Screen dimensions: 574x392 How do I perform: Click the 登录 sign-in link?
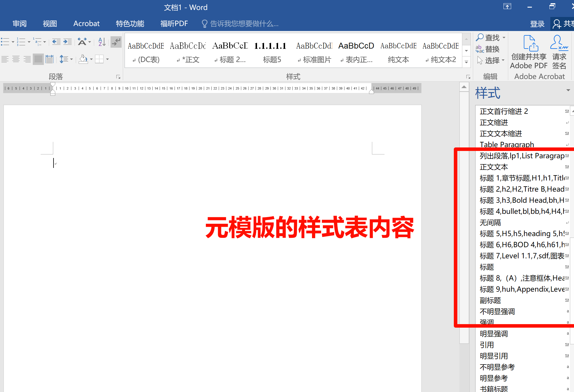coord(537,24)
